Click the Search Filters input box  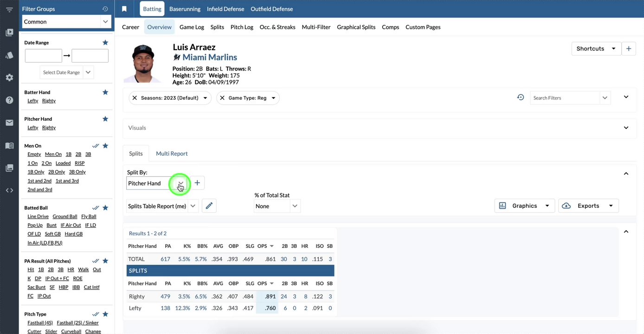pos(565,98)
